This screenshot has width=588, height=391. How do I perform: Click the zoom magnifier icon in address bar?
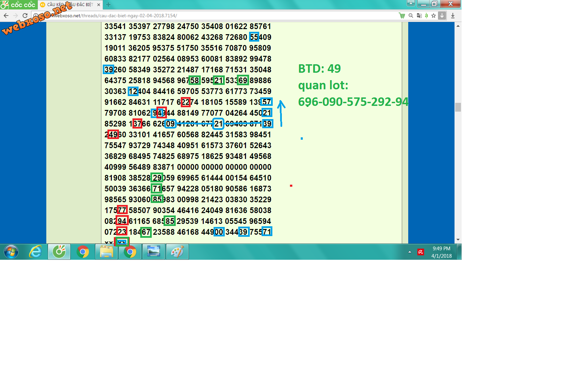click(411, 16)
